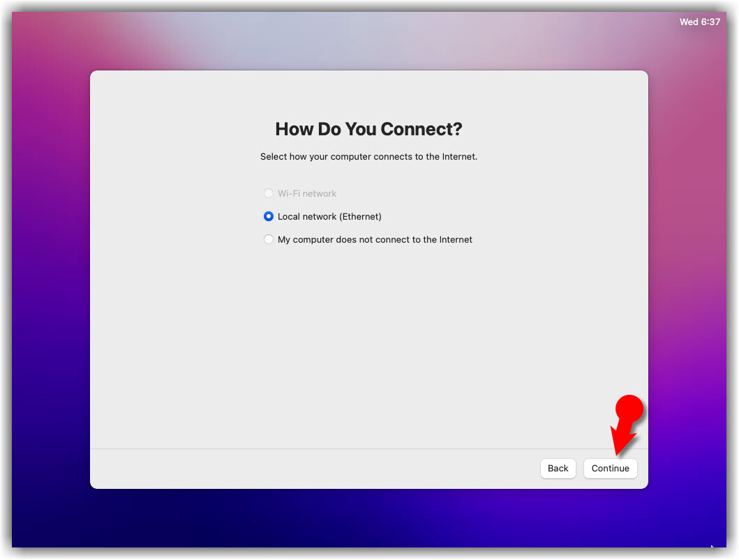Click the greyed-out "Wi-Fi network" label
The width and height of the screenshot is (739, 560).
click(307, 193)
